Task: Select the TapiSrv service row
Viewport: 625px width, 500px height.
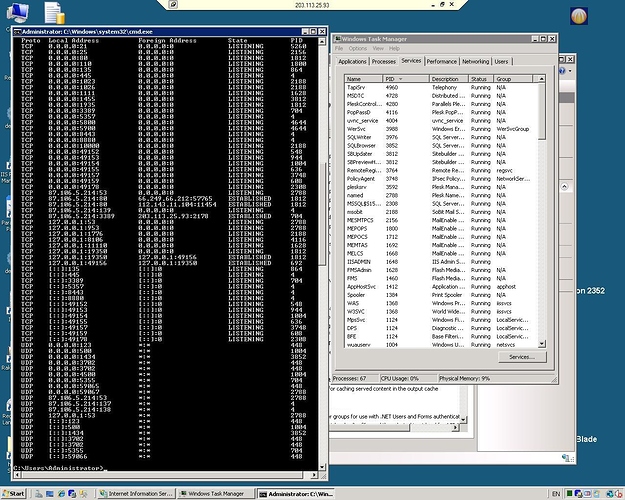Action: (x=441, y=87)
